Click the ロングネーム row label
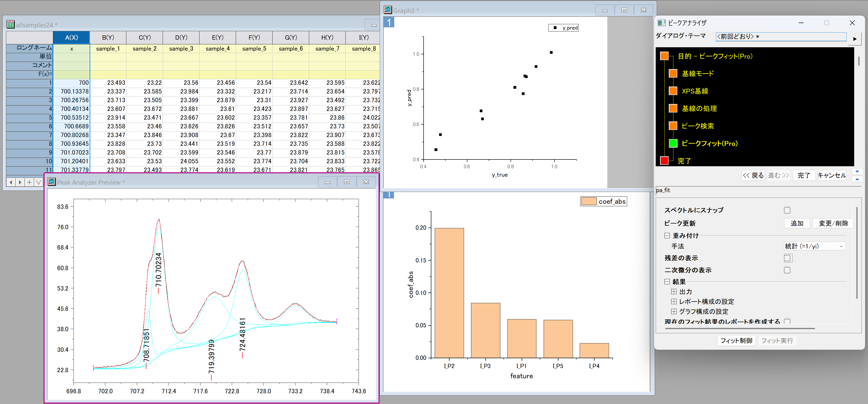Screen dimensions: 868x404 click(x=30, y=48)
